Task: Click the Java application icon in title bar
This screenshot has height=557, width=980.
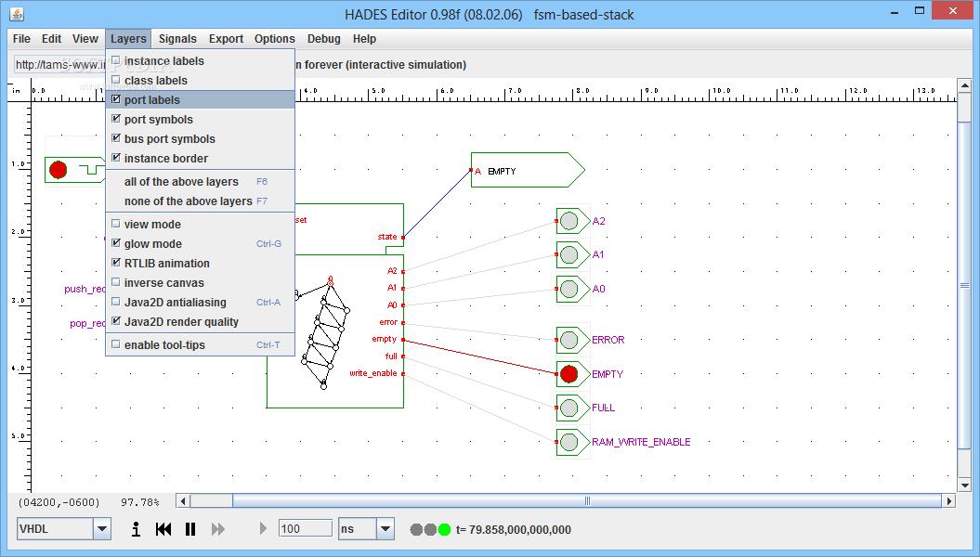Action: (17, 14)
